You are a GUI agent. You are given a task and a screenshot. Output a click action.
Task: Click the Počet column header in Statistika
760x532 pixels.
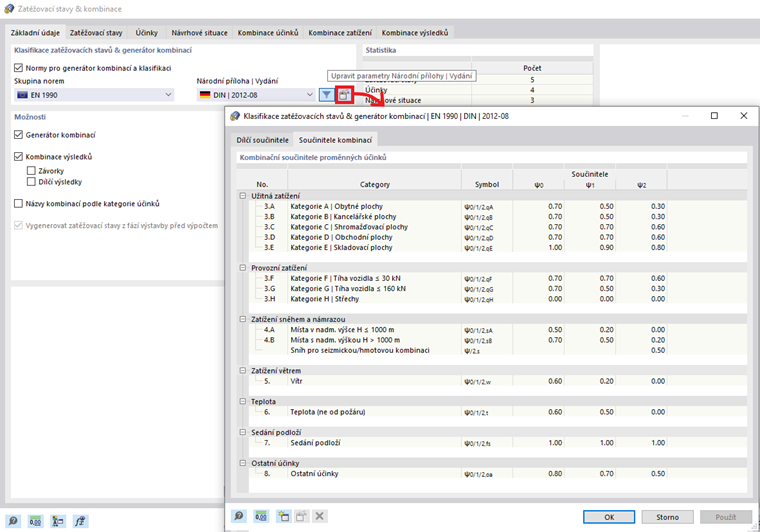click(x=532, y=68)
